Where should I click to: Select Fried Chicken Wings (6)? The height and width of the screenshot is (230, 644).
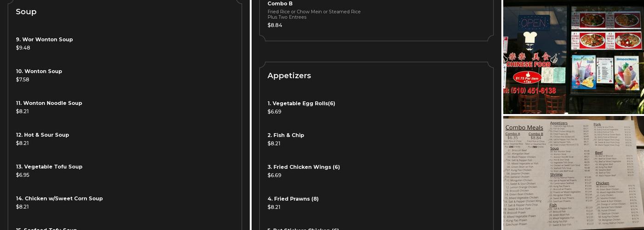click(304, 167)
